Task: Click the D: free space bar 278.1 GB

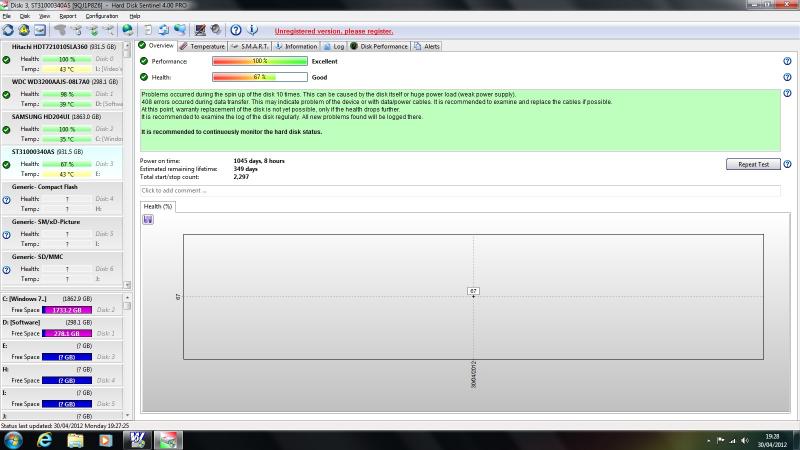Action: [x=67, y=334]
